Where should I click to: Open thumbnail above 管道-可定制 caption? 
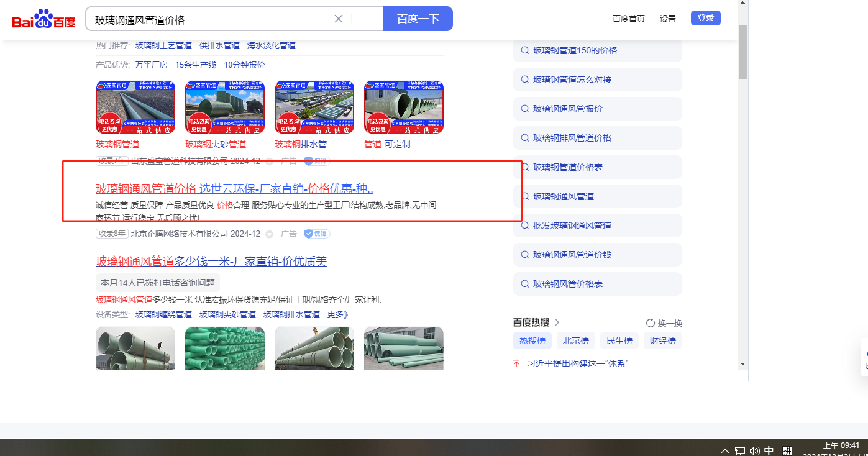[x=404, y=107]
